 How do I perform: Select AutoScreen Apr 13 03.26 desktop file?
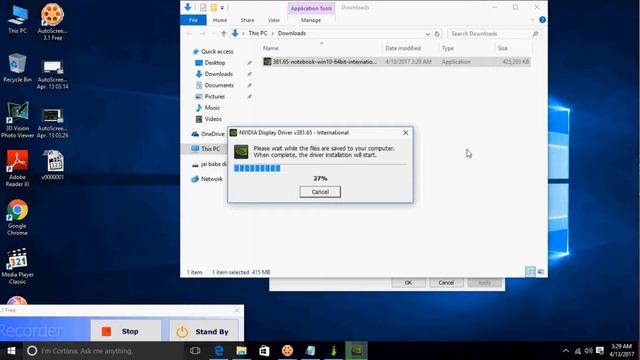[52, 123]
